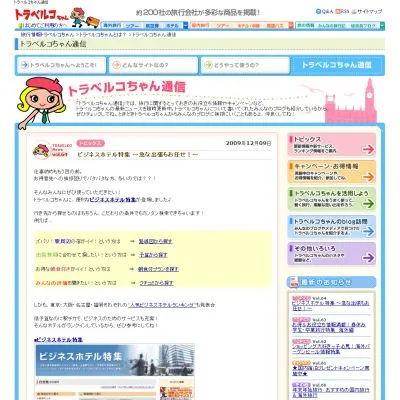Open the RSS feed link

coord(343,12)
